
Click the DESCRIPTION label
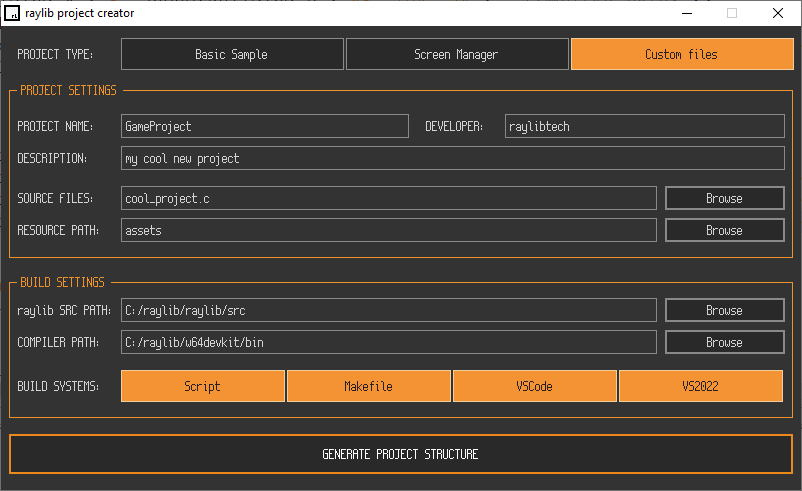coord(52,159)
